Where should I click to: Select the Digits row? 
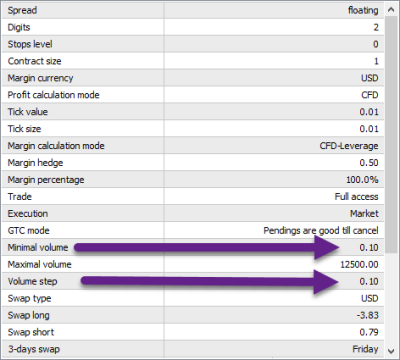(x=193, y=27)
